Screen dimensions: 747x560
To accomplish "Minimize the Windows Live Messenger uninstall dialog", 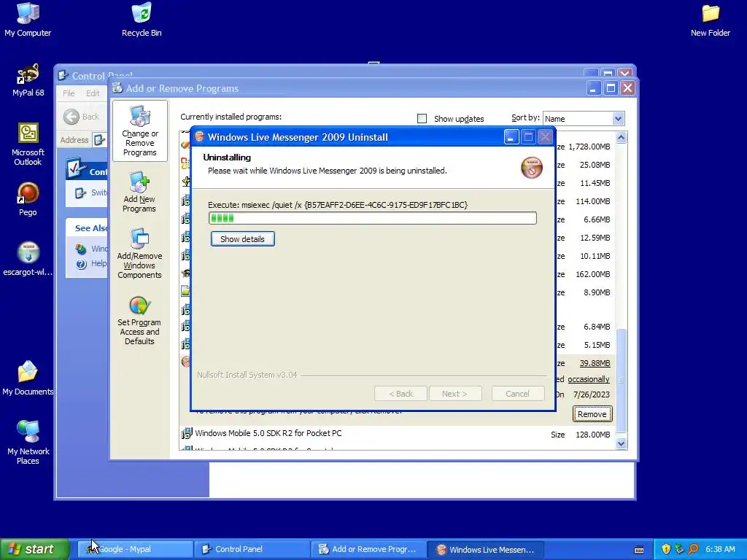I will point(511,137).
